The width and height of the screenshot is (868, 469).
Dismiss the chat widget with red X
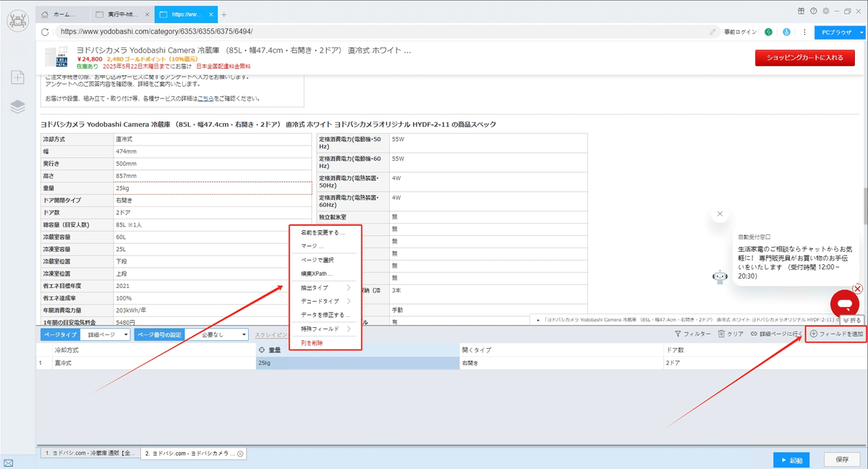point(857,289)
